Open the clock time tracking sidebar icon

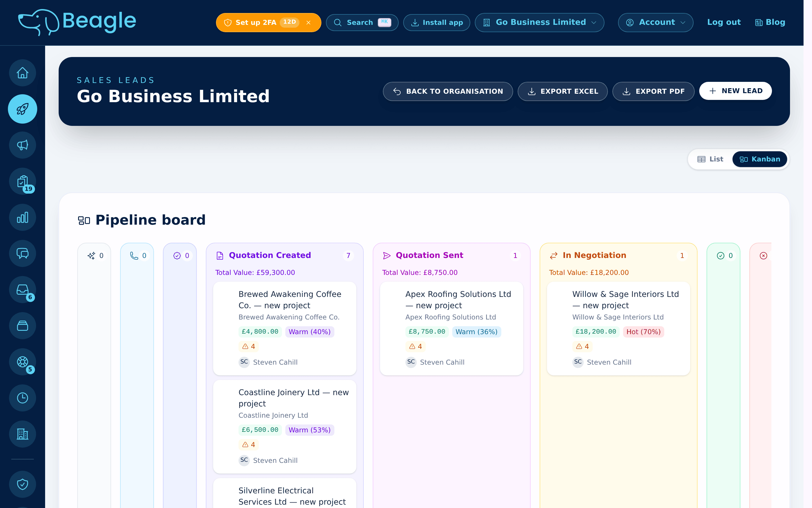pos(23,398)
